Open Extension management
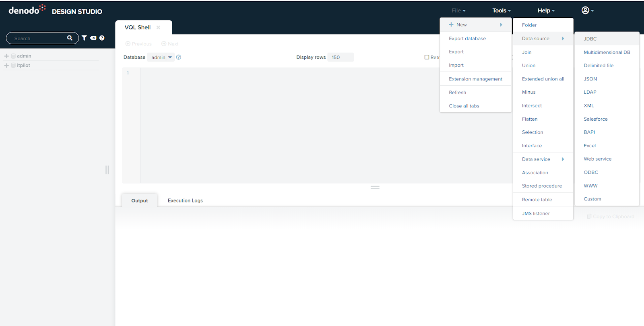Screen dimensions: 644x326 point(476,79)
